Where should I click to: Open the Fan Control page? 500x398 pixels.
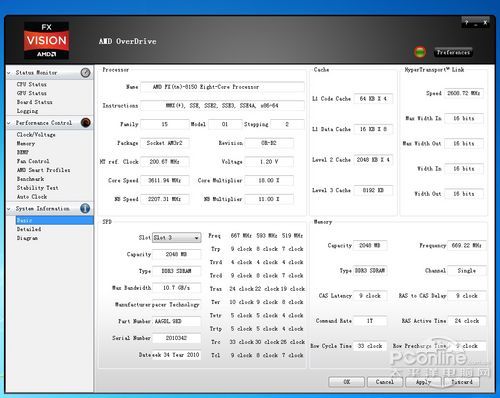(33, 161)
